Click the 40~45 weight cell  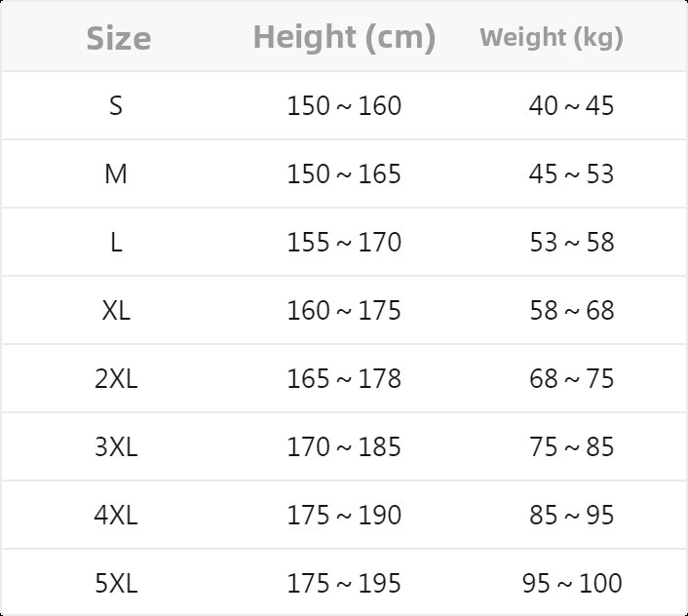pyautogui.click(x=572, y=105)
